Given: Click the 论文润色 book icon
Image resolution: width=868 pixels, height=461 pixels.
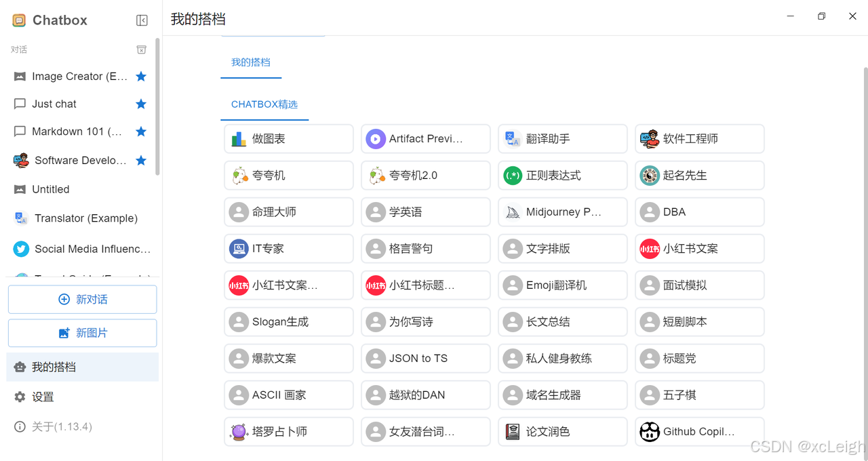Looking at the screenshot, I should tap(513, 432).
